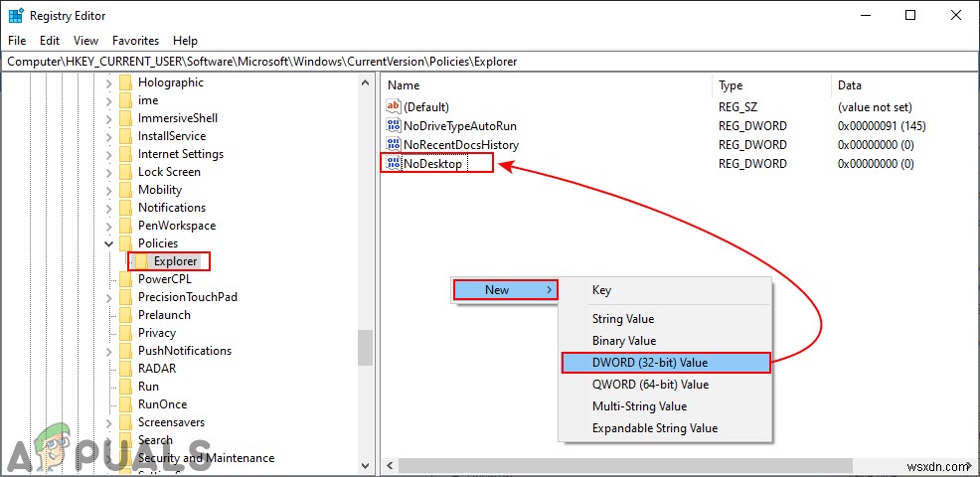Screen dimensions: 980x477
Task: Expand the Holographic key
Action: [108, 82]
